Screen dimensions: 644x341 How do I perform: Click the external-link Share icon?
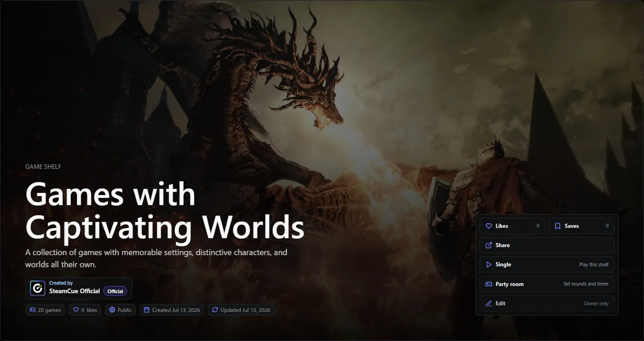pyautogui.click(x=489, y=245)
